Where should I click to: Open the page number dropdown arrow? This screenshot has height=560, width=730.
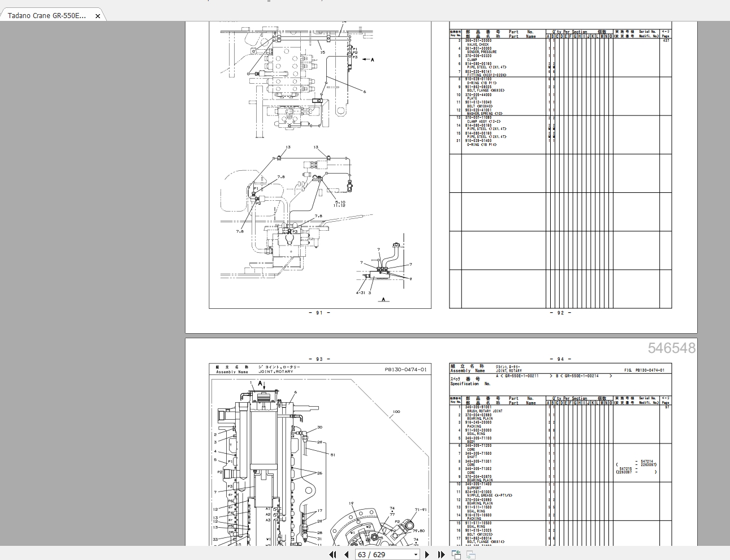coord(416,555)
